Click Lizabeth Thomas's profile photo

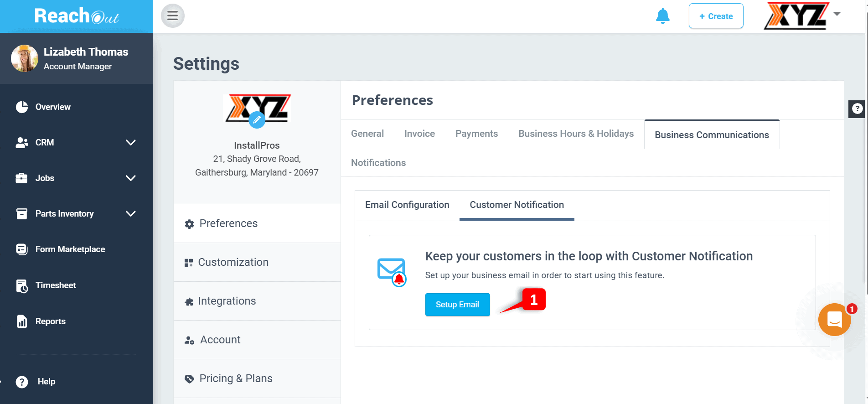click(x=24, y=58)
